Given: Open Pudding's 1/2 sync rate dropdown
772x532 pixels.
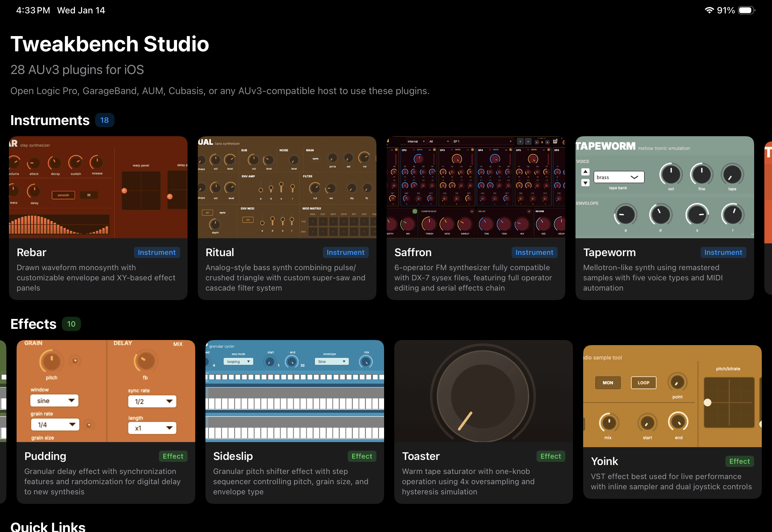Looking at the screenshot, I should [x=152, y=401].
